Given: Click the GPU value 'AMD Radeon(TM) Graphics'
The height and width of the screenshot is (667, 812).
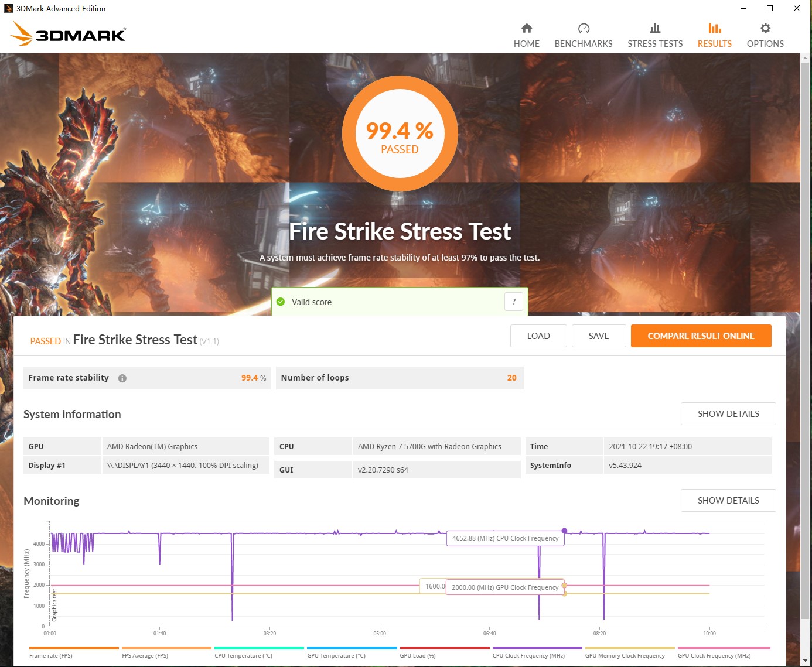Looking at the screenshot, I should coord(152,446).
